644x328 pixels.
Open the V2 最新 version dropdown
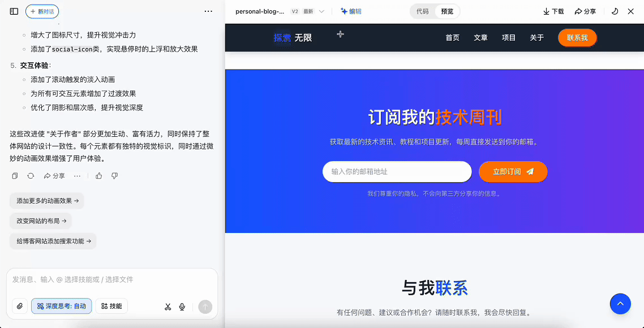(x=308, y=11)
